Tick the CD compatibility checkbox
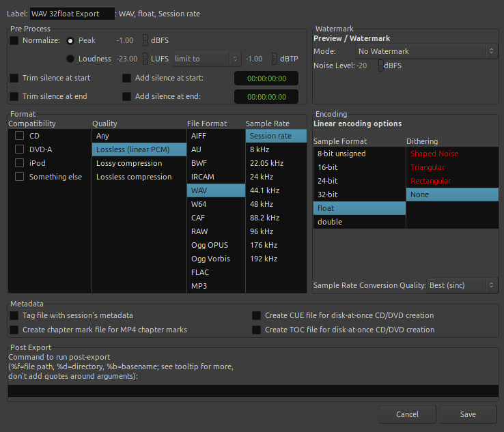This screenshot has width=504, height=432. [20, 136]
